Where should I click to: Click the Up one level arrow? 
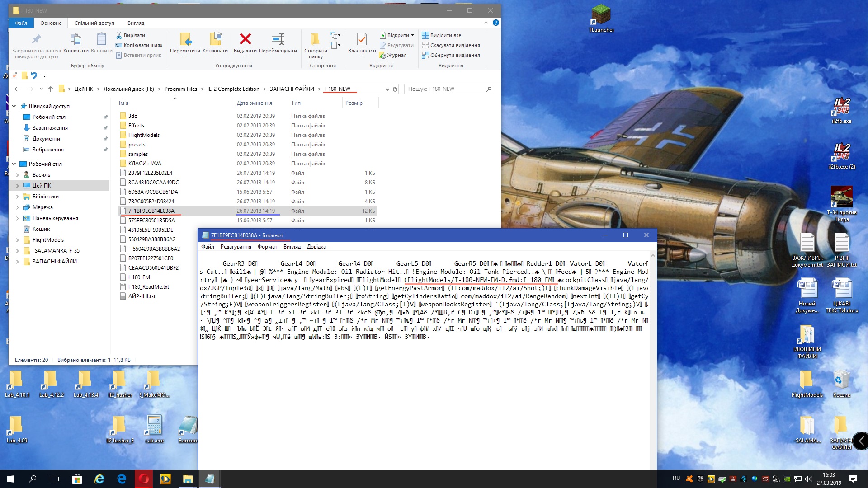point(51,89)
